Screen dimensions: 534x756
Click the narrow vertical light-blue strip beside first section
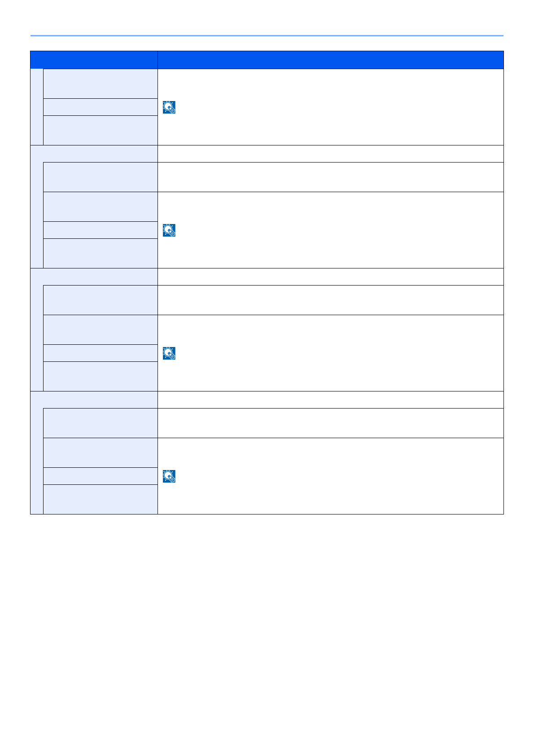37,107
